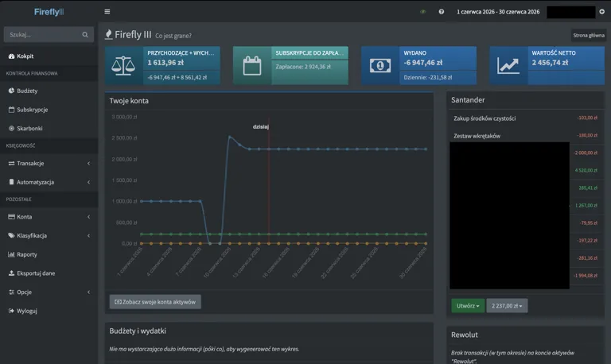Open Subskrypcje in the sidebar
Viewport: 611px width, 364px height.
tap(49, 110)
